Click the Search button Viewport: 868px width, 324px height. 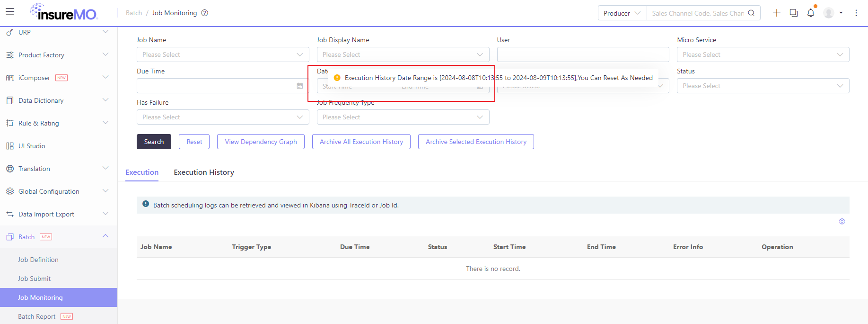[x=154, y=142]
